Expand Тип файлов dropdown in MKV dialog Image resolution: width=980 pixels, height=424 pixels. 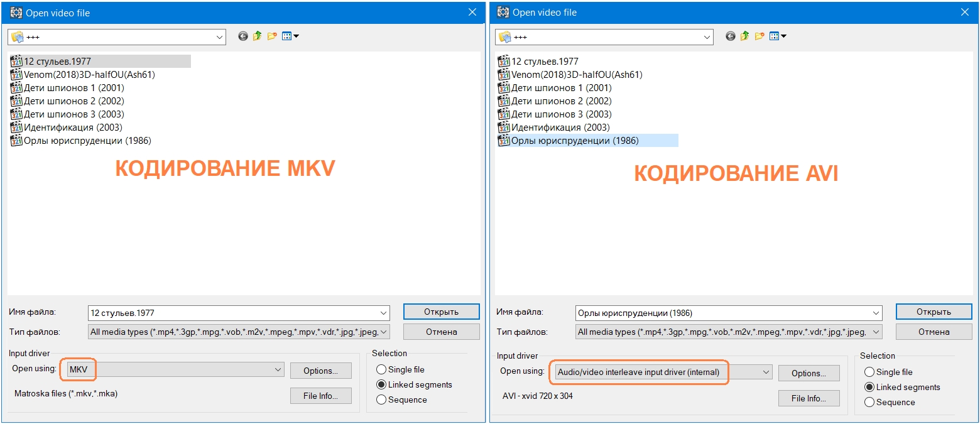pos(384,332)
